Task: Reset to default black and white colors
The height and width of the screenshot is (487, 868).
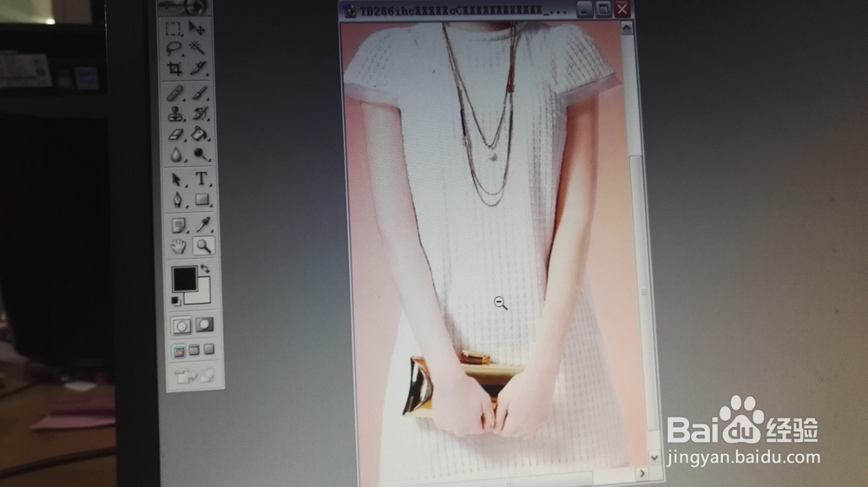Action: [x=175, y=301]
